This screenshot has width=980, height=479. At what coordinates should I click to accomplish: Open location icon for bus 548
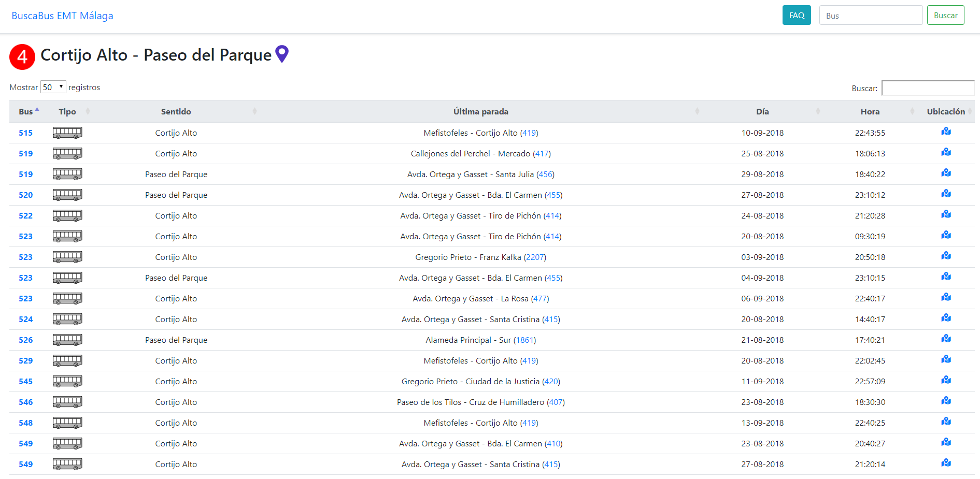(x=946, y=422)
